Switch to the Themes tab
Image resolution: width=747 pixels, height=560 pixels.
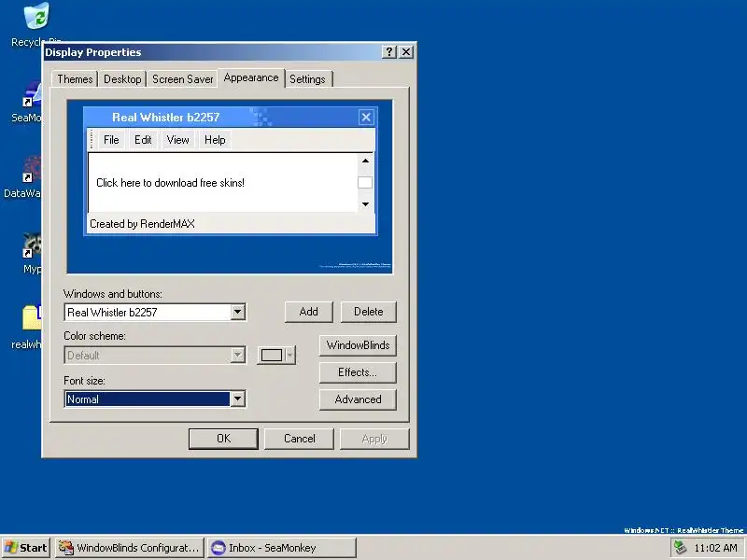point(75,79)
